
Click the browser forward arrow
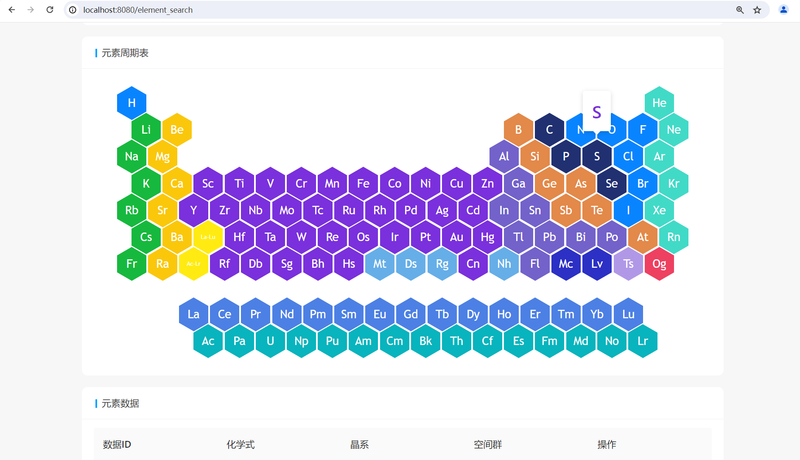point(31,10)
